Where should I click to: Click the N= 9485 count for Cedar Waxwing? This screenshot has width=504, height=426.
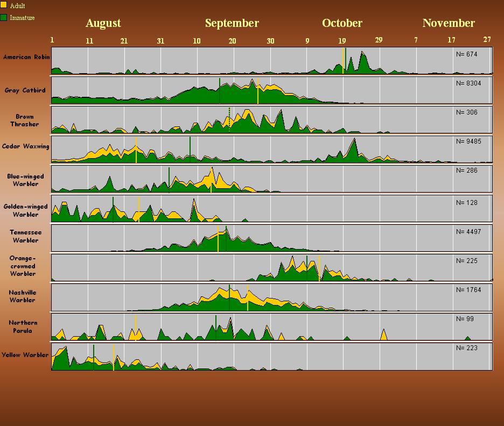click(466, 141)
